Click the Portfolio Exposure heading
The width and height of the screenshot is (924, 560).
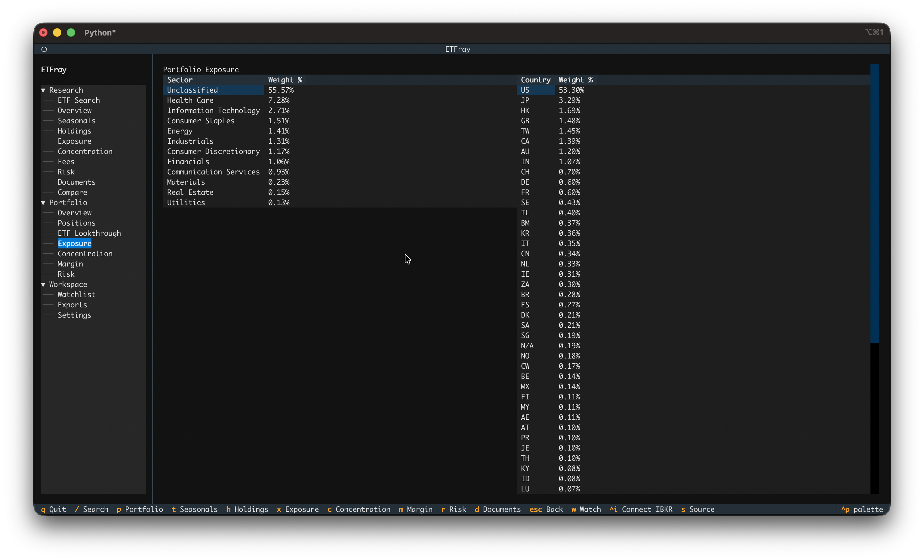(201, 69)
